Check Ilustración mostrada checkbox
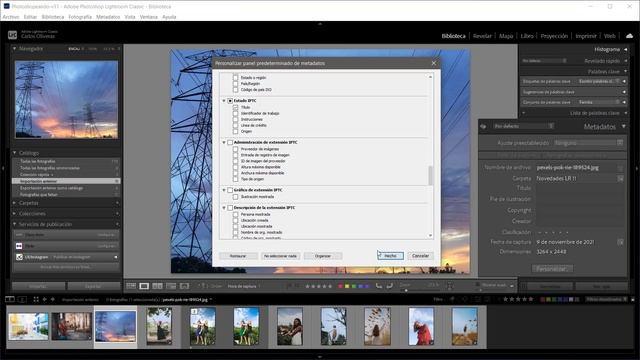 [x=236, y=197]
